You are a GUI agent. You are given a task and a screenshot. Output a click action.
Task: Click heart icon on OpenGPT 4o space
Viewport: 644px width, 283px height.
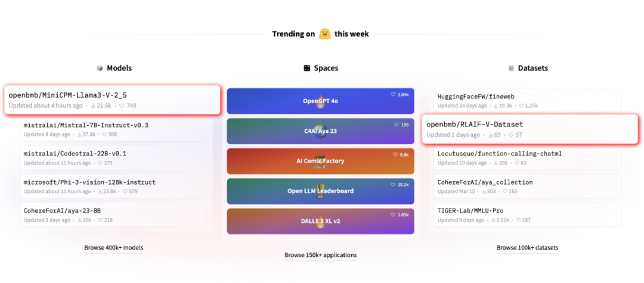pos(393,95)
